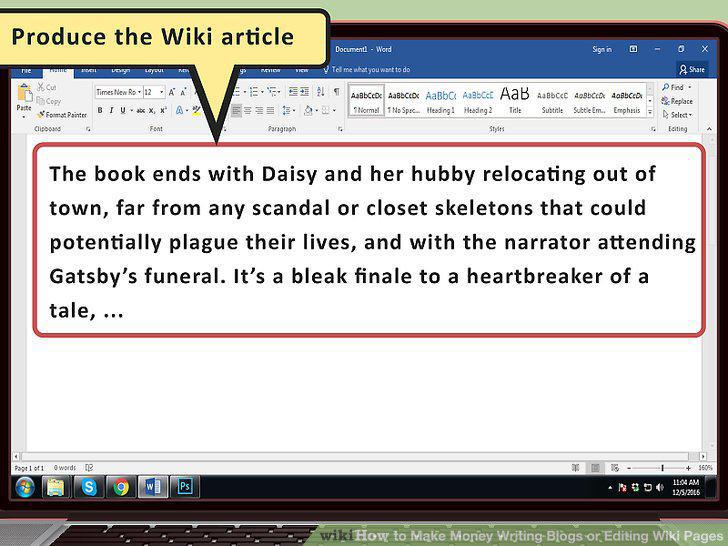Increase indent of the paragraph
The width and height of the screenshot is (728, 546).
point(304,91)
